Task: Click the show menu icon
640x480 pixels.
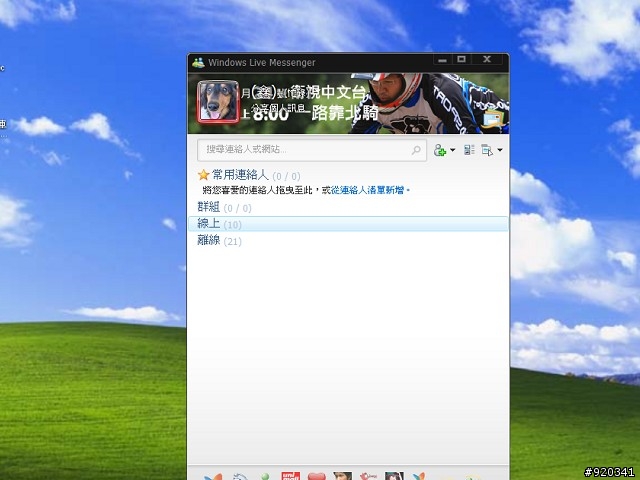Action: tap(487, 150)
